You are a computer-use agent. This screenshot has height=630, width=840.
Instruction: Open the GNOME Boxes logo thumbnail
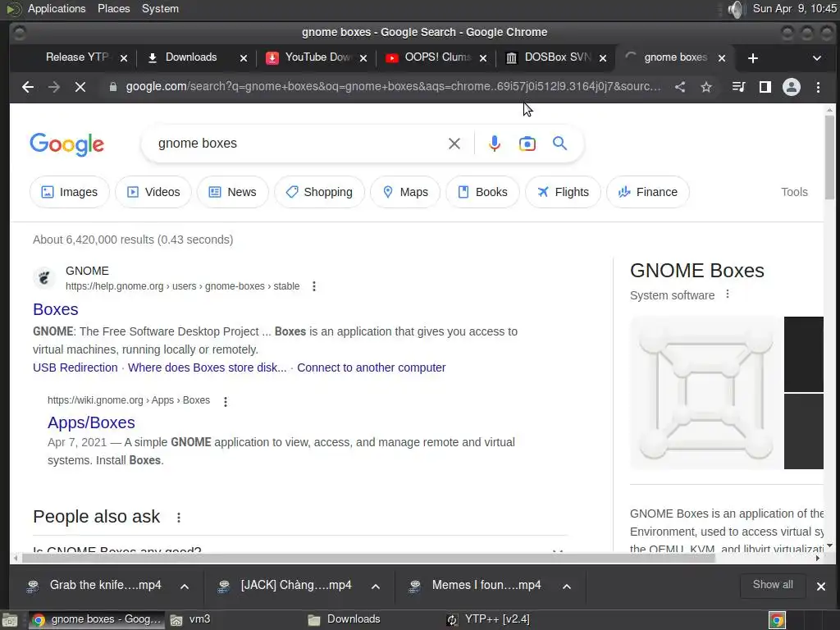coord(706,393)
